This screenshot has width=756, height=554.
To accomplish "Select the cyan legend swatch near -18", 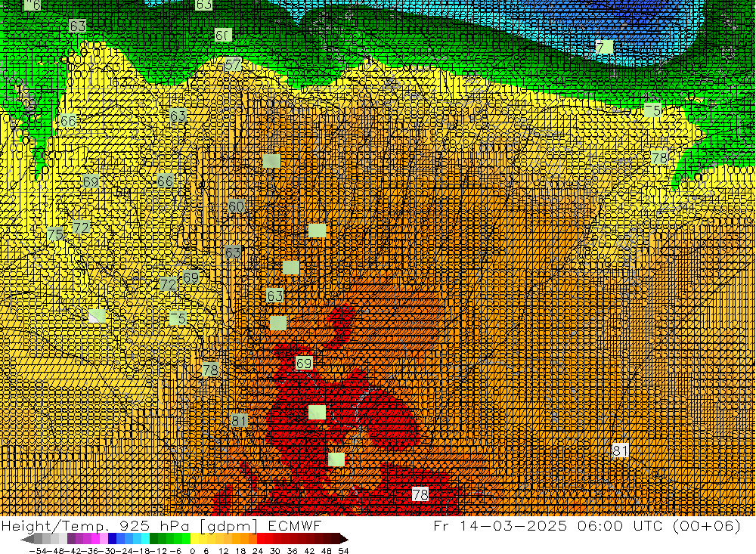I will click(x=145, y=539).
